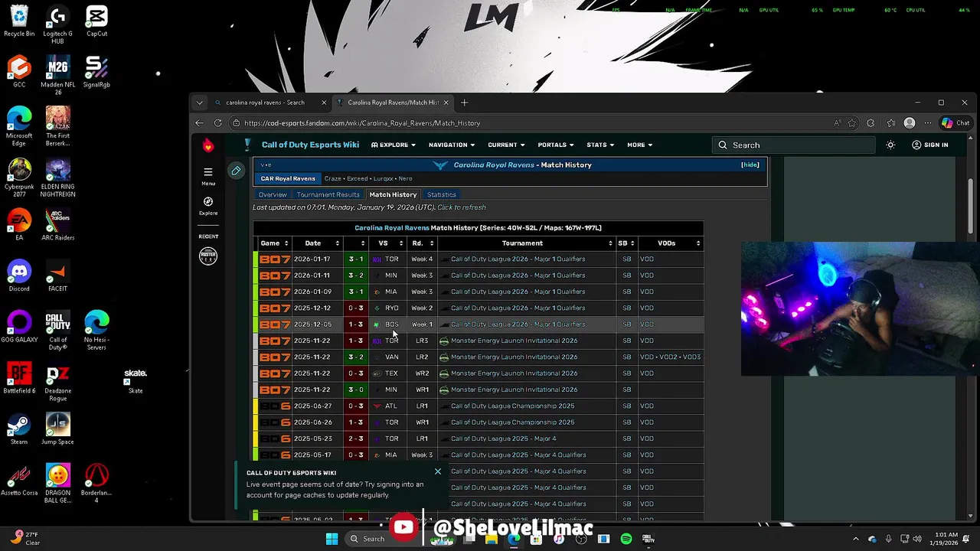Open Cyberpunk 2077 desktop shortcut
The width and height of the screenshot is (980, 551).
coord(19,178)
